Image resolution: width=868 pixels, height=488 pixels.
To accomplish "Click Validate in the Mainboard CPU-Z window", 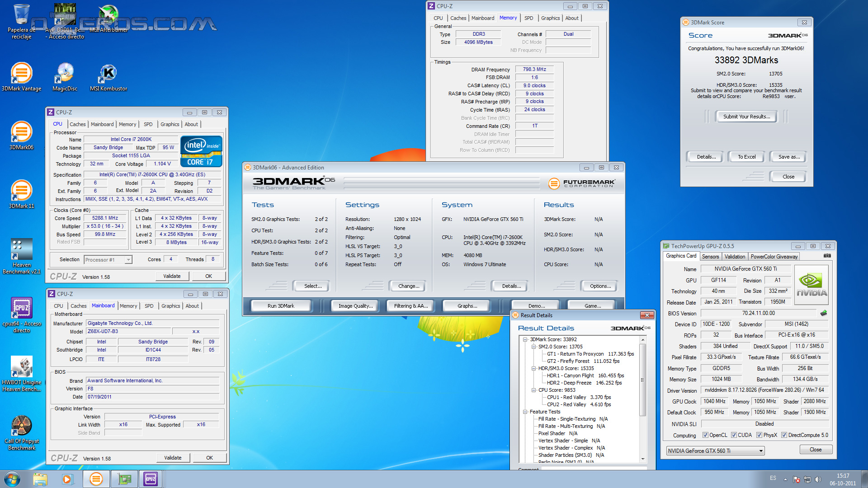I will click(x=173, y=458).
